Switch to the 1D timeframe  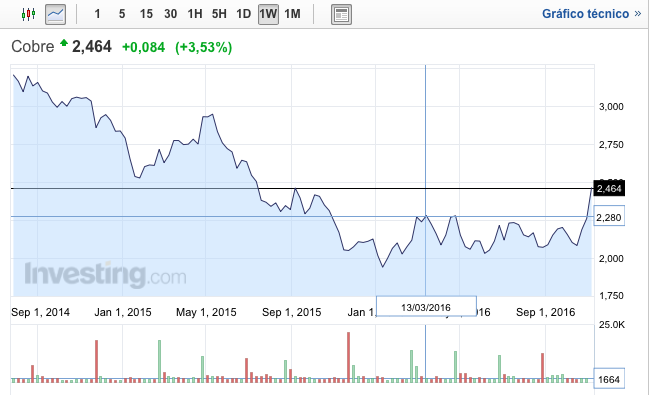pos(244,14)
